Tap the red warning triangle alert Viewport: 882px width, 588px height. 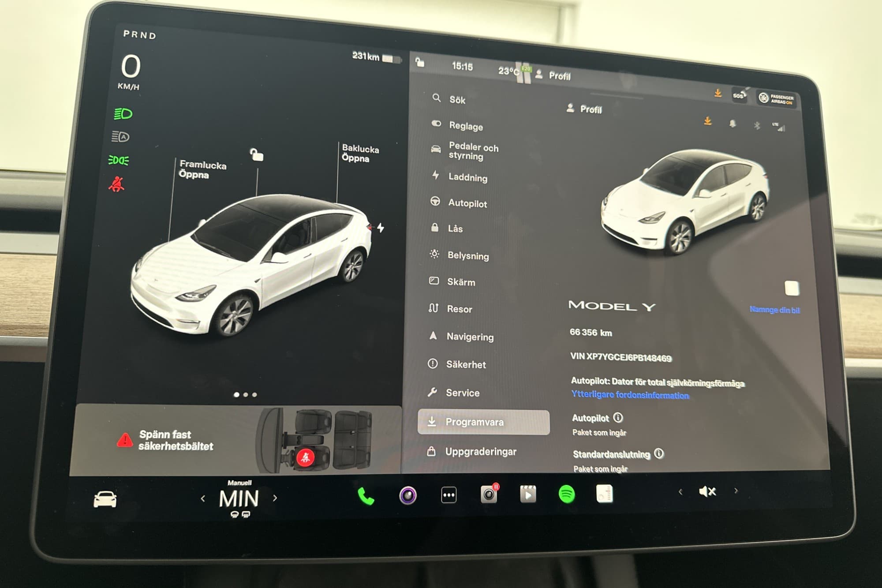tap(125, 440)
